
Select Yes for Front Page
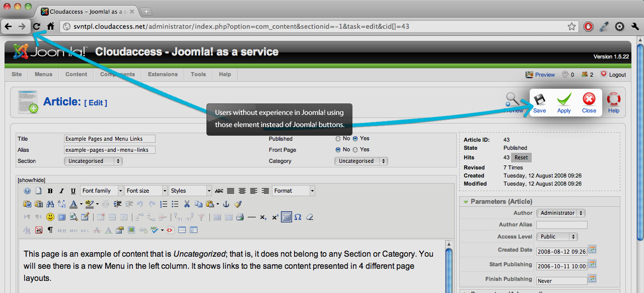[x=355, y=150]
